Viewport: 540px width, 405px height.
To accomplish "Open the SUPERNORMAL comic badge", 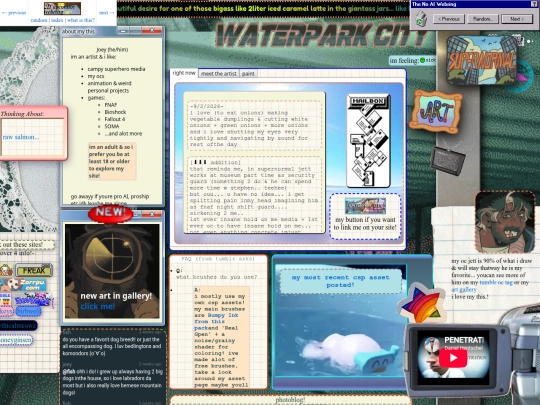I will tap(481, 61).
